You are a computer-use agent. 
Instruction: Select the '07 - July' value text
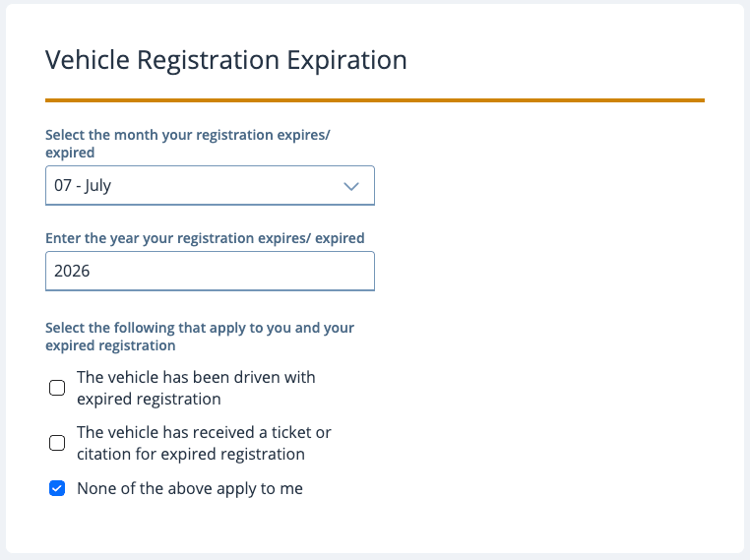pyautogui.click(x=83, y=186)
